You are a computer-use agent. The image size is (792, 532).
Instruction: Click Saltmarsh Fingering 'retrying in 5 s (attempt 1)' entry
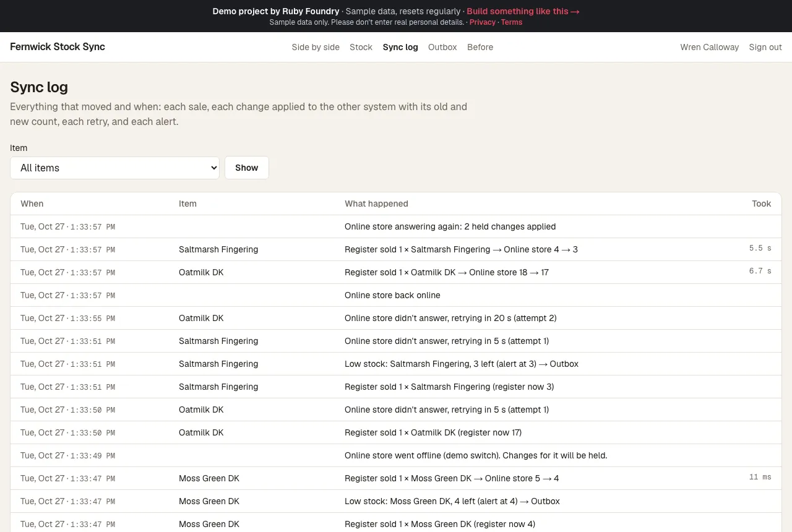tap(447, 341)
